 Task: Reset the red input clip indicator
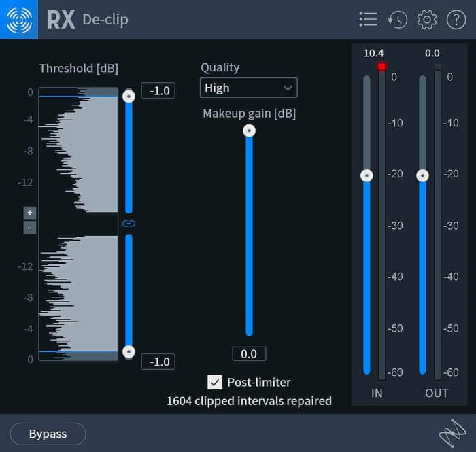point(382,67)
